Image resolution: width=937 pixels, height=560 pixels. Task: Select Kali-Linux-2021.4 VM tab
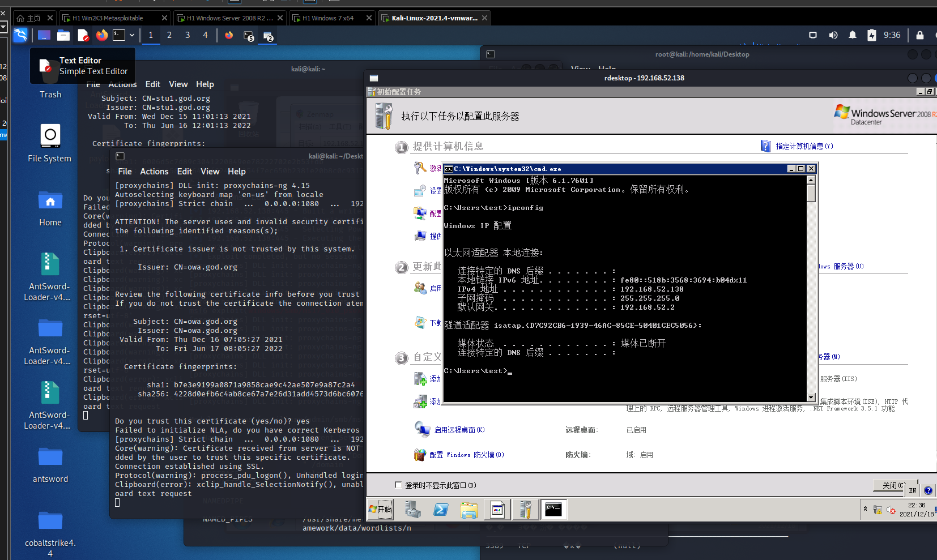click(x=434, y=18)
